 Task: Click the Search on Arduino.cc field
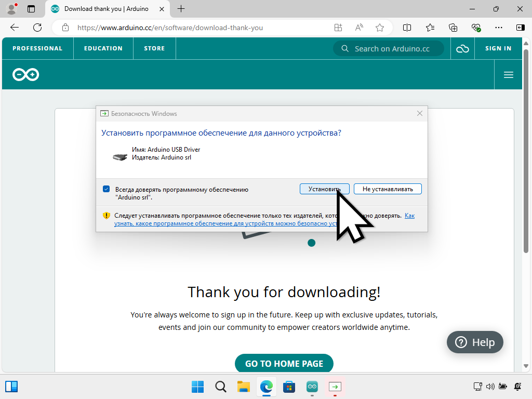(x=389, y=48)
